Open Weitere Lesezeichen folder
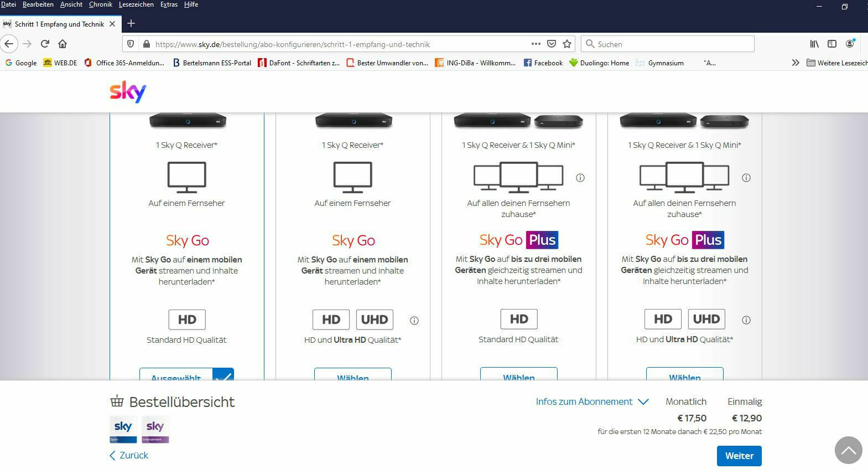Viewport: 868px width, 474px height. (x=837, y=63)
